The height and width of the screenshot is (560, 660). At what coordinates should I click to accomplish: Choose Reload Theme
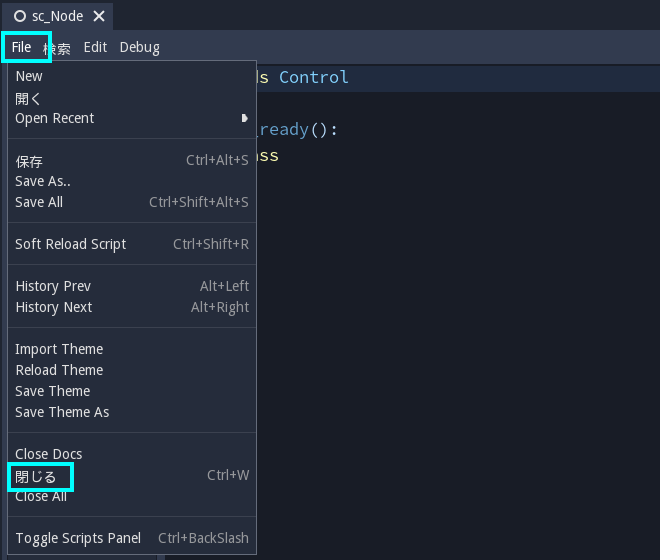(x=132, y=370)
